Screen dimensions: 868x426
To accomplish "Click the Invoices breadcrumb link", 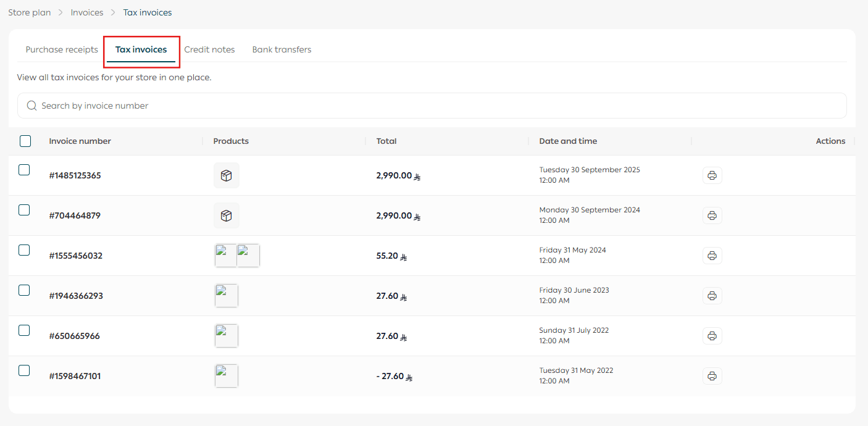I will pyautogui.click(x=87, y=12).
